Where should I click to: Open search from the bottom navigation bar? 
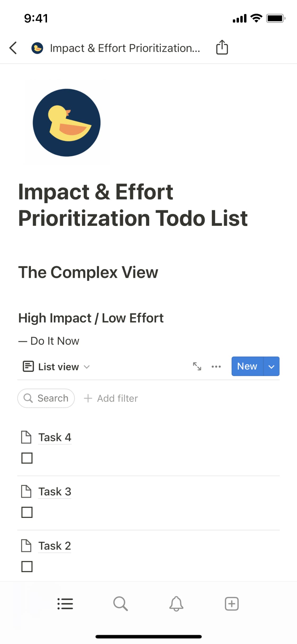coord(121,604)
